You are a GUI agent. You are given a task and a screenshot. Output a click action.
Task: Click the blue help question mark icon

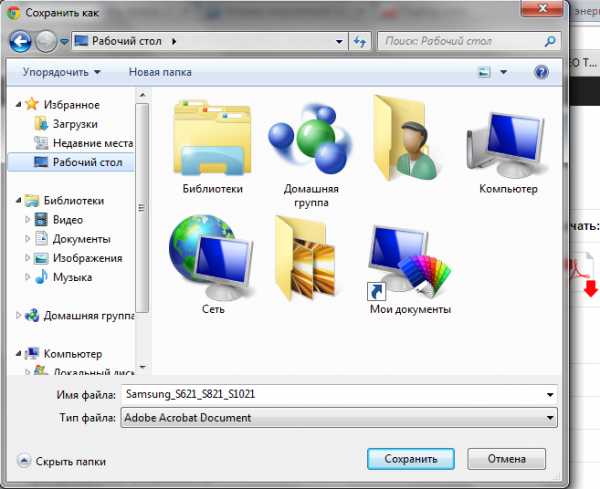pyautogui.click(x=541, y=72)
